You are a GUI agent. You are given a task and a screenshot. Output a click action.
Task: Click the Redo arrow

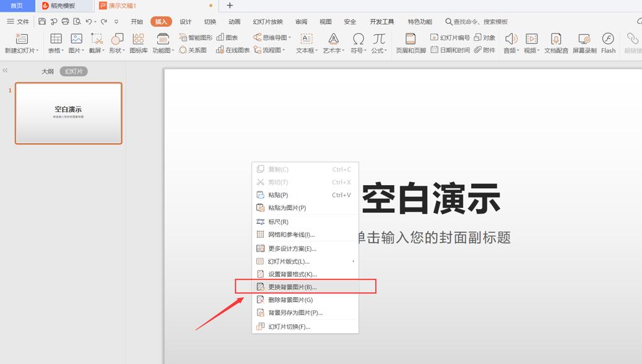click(x=104, y=21)
